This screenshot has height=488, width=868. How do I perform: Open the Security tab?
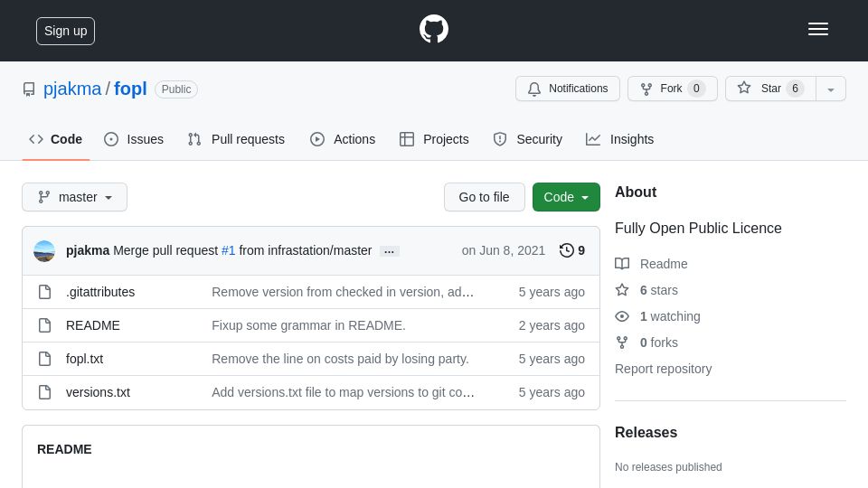(527, 139)
